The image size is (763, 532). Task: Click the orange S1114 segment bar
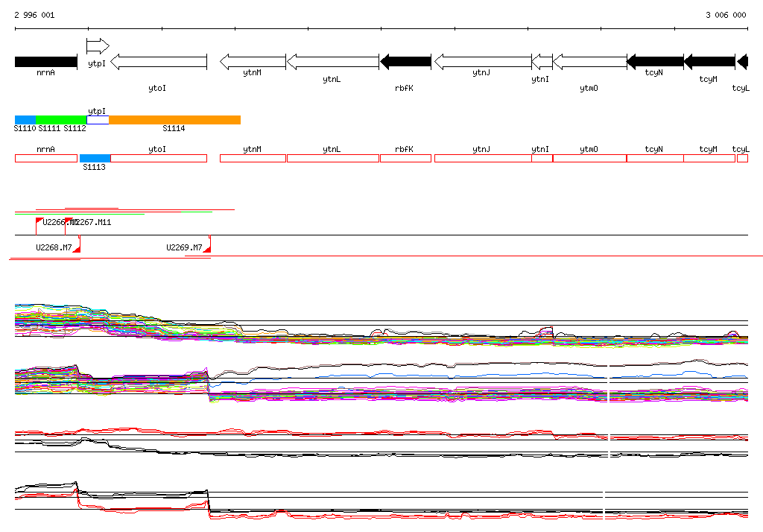coord(174,120)
